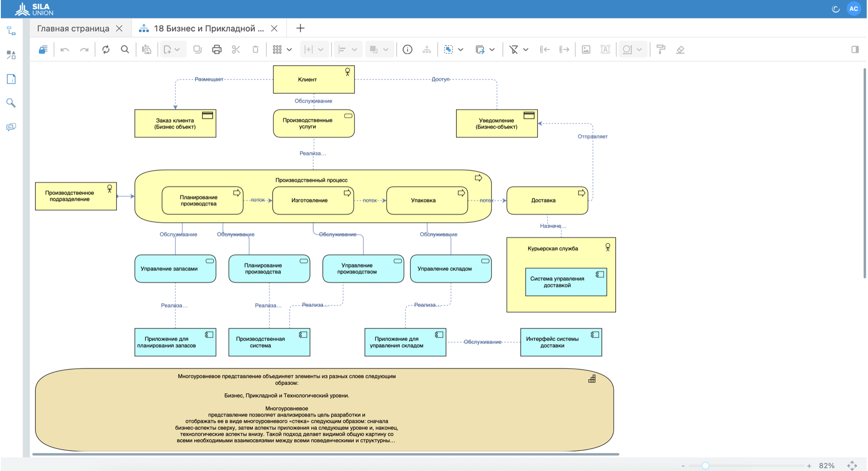Add a new tab with plus

pos(300,28)
